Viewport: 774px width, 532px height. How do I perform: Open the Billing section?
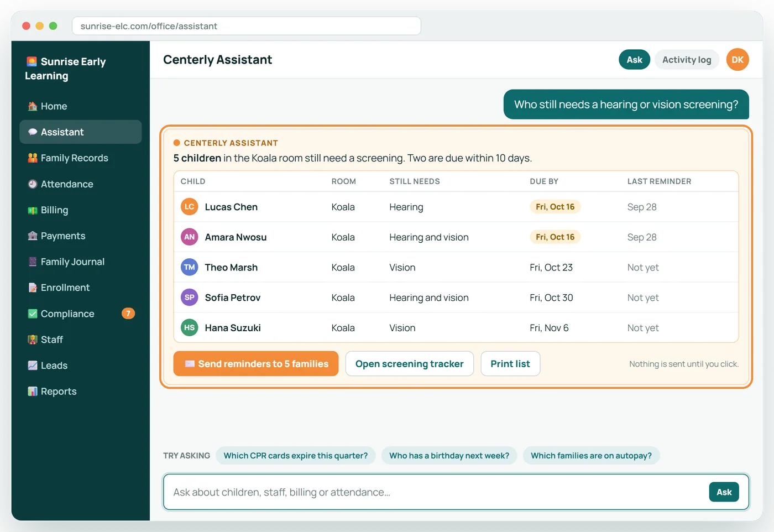(x=81, y=210)
